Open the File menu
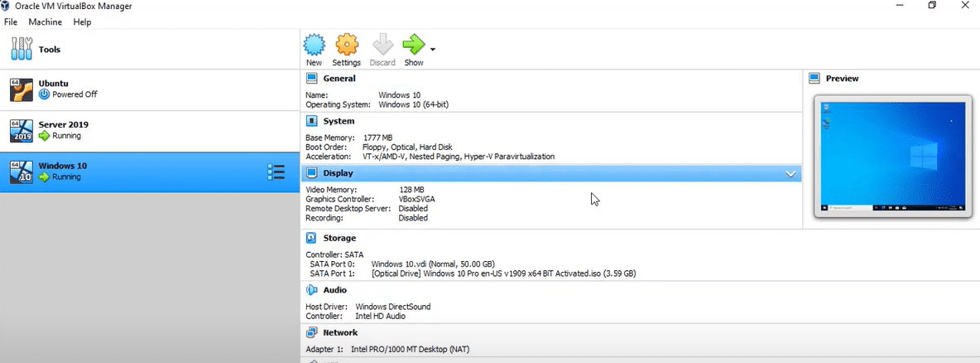The image size is (980, 363). pos(11,22)
